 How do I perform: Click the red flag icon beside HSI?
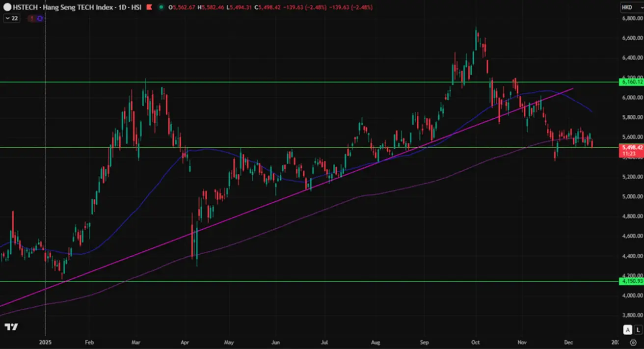(149, 7)
